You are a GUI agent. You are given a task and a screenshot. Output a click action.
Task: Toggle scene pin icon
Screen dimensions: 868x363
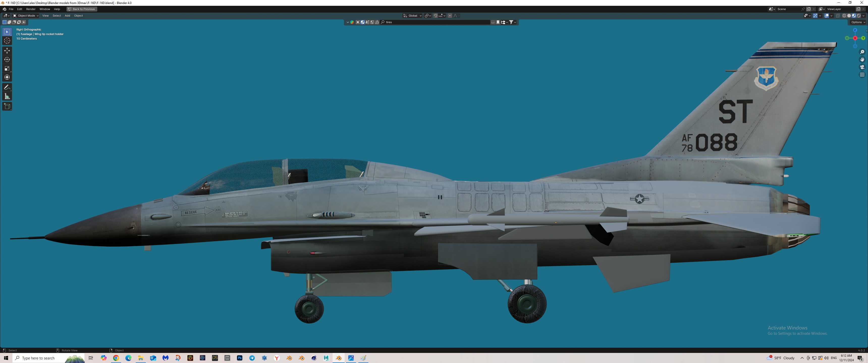pyautogui.click(x=803, y=9)
